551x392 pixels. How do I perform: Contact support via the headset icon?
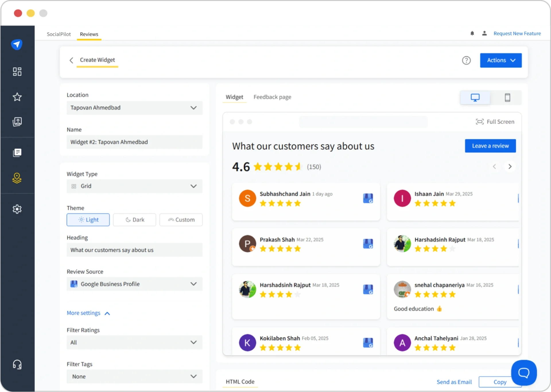coord(17,364)
